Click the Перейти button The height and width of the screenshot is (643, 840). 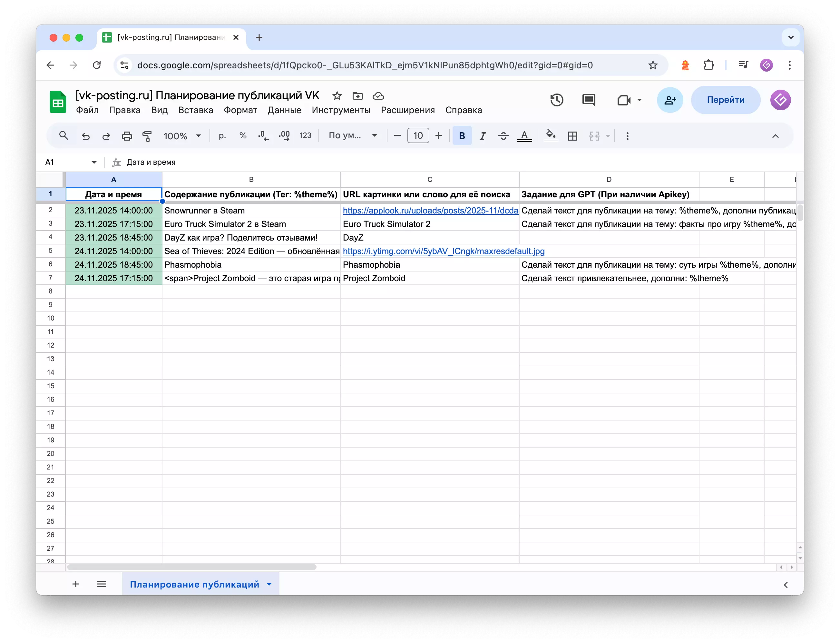point(725,100)
